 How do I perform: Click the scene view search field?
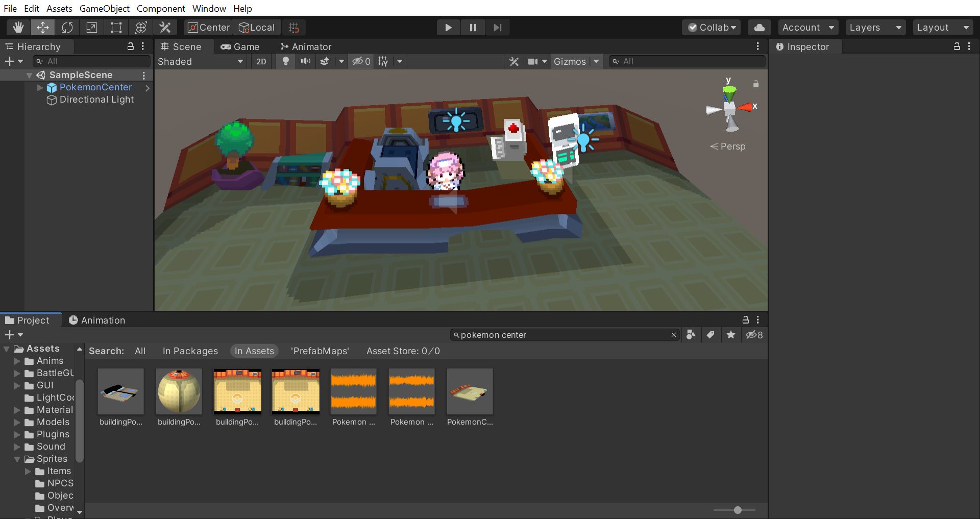click(x=687, y=62)
